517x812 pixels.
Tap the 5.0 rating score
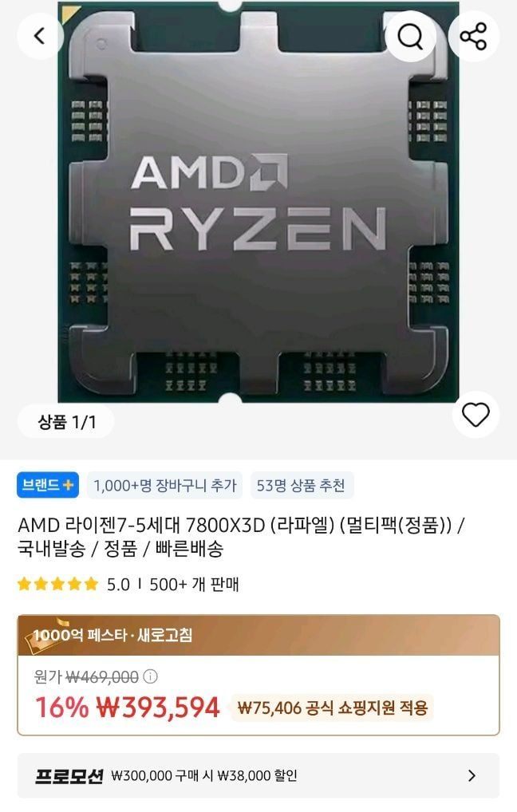pos(118,584)
